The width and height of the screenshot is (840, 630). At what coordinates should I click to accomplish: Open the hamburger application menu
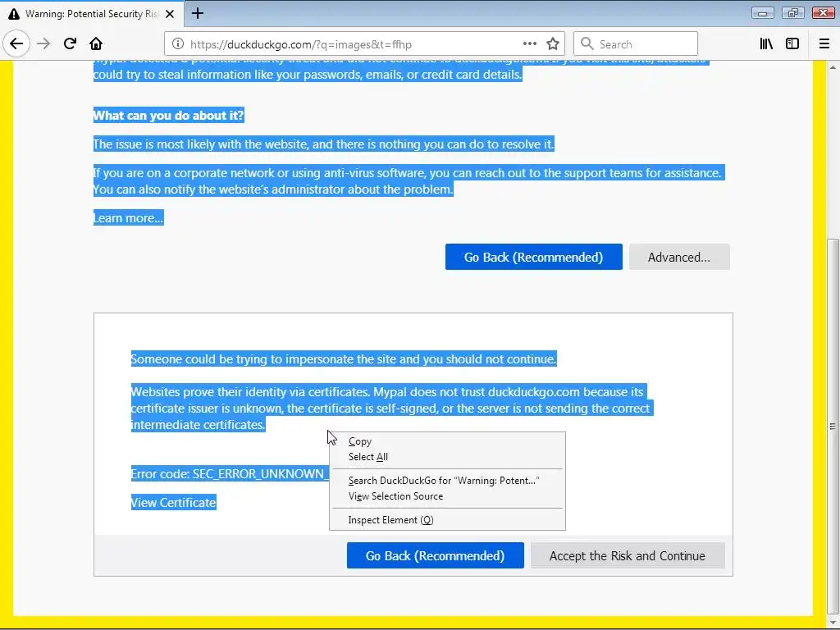pos(824,44)
